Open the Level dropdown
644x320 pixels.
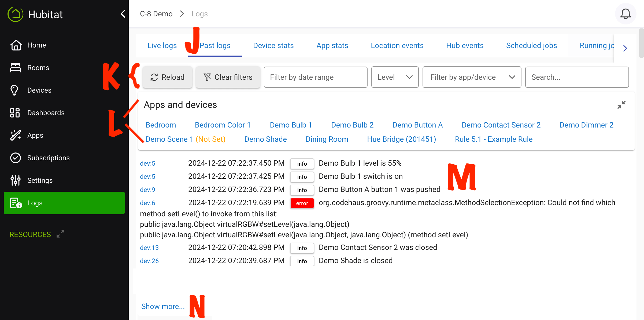395,77
